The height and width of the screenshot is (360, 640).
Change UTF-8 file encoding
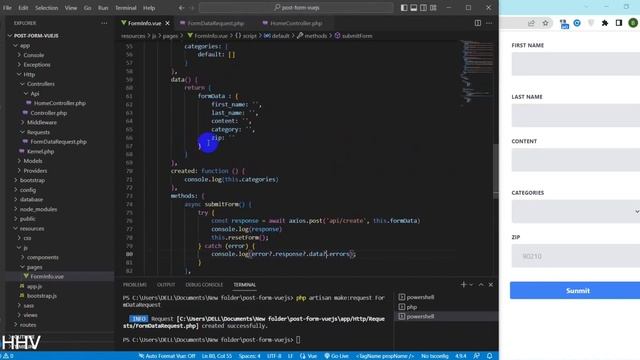(274, 356)
